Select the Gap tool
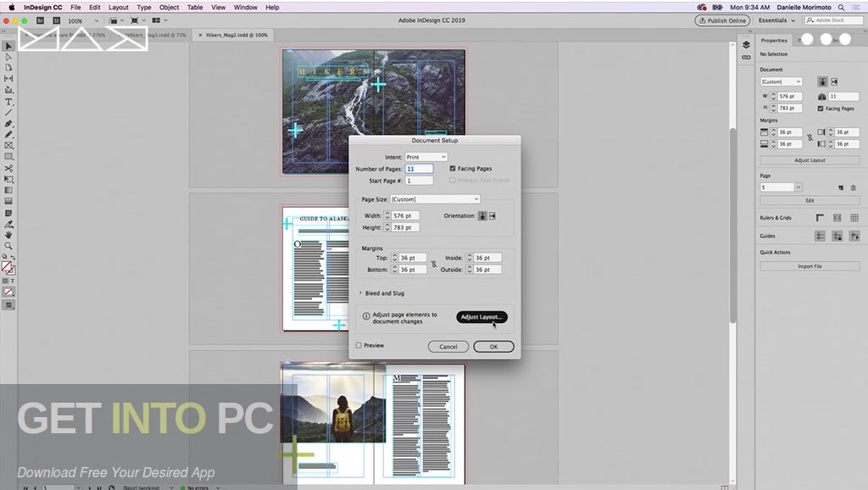 click(x=8, y=79)
